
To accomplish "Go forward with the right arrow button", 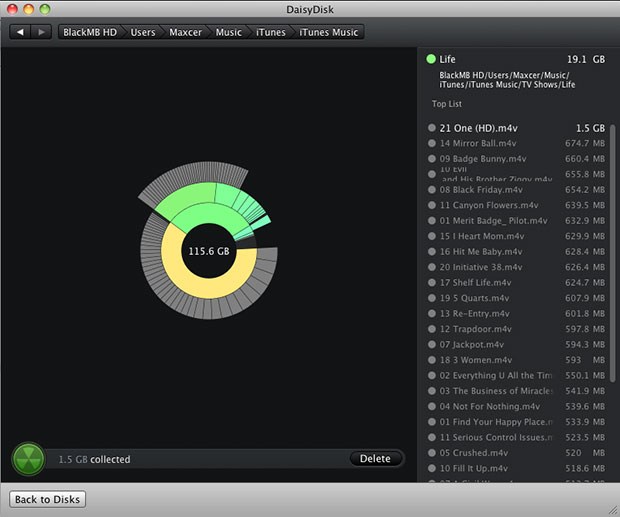I will [x=42, y=32].
